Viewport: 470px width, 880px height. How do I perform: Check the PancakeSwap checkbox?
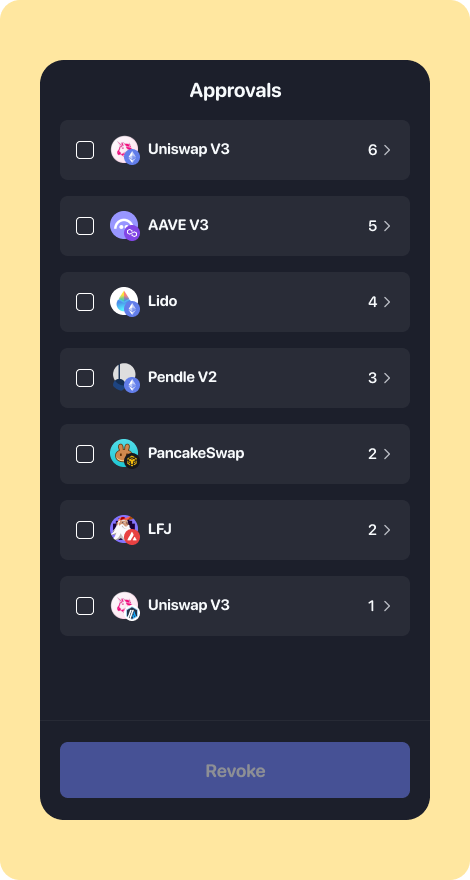pos(85,454)
